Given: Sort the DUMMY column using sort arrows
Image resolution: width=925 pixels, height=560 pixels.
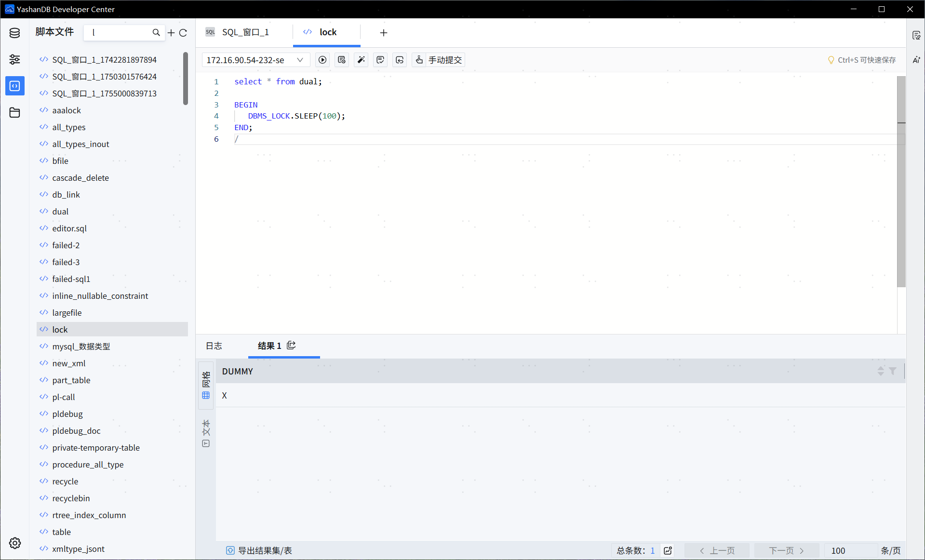Looking at the screenshot, I should 881,371.
